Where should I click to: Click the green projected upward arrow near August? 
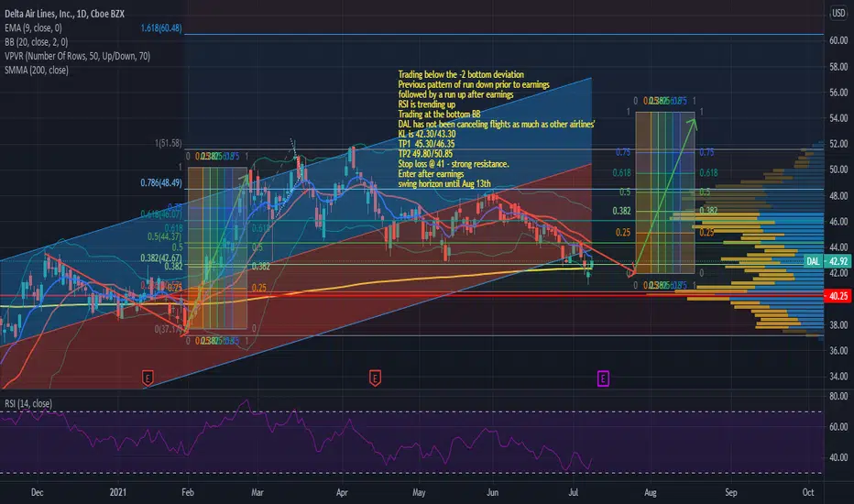(664, 196)
